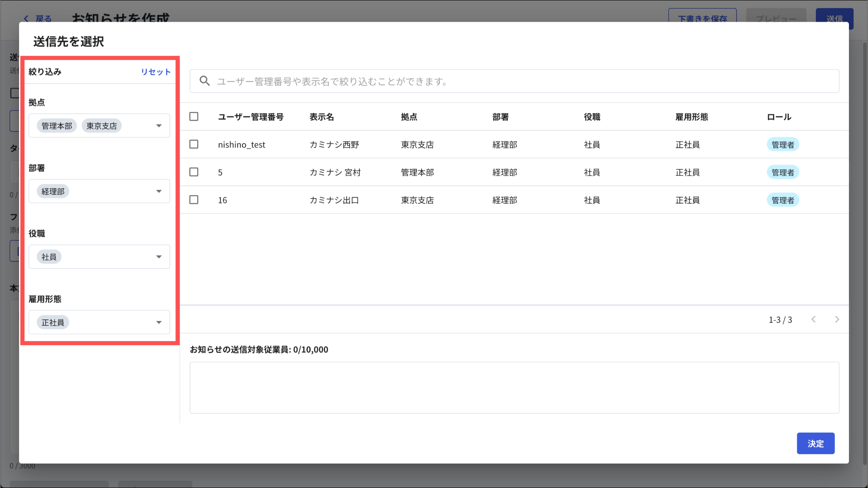Screen dimensions: 868x488
Task: Click the ユーザー管理番号 column header
Action: (250, 117)
